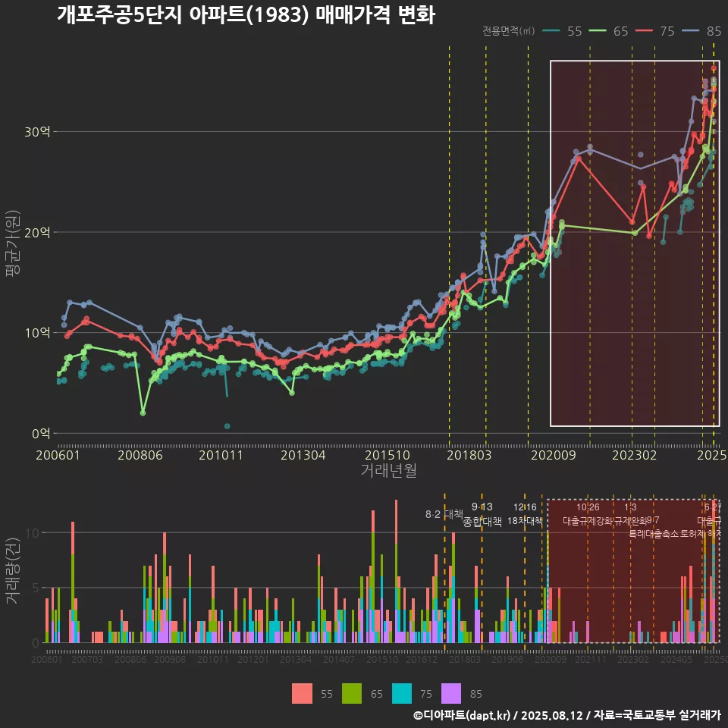Click the purple 85 swatch in bottom legend
728x728 pixels.
point(451,694)
